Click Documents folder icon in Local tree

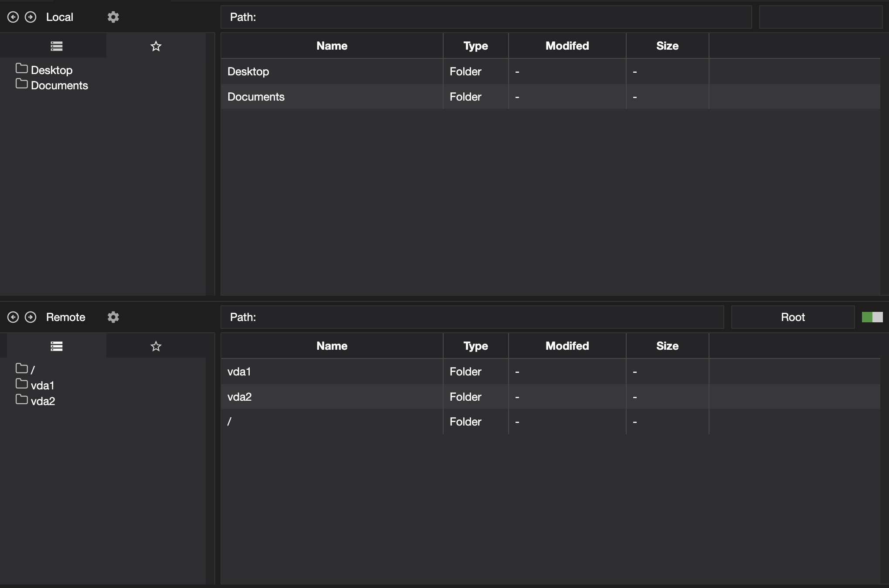(22, 84)
